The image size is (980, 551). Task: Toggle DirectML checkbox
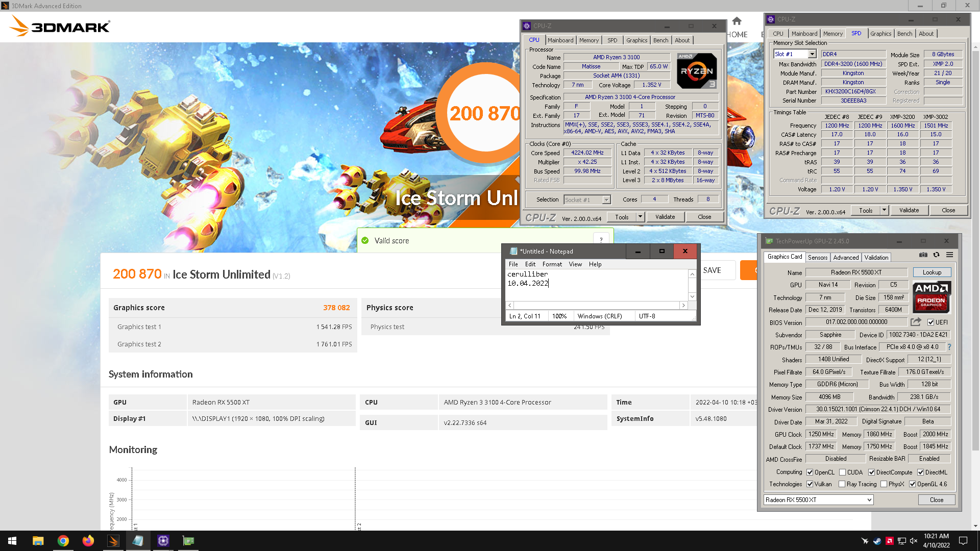click(920, 472)
